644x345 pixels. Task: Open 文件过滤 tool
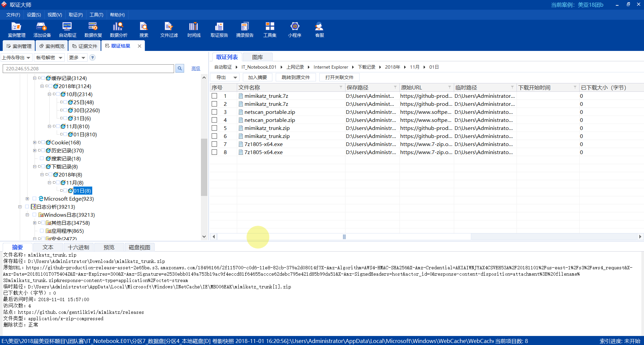[169, 29]
